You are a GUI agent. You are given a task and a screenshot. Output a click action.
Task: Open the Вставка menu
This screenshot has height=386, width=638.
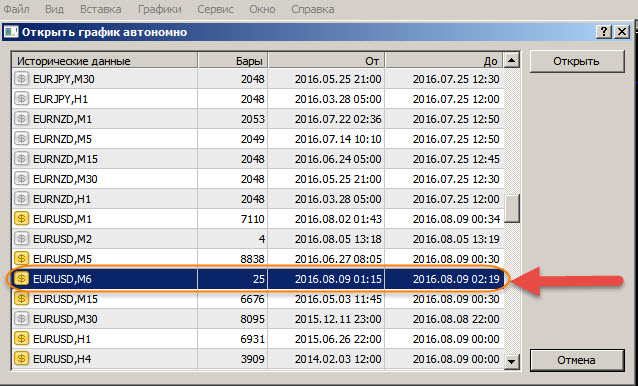pyautogui.click(x=101, y=9)
